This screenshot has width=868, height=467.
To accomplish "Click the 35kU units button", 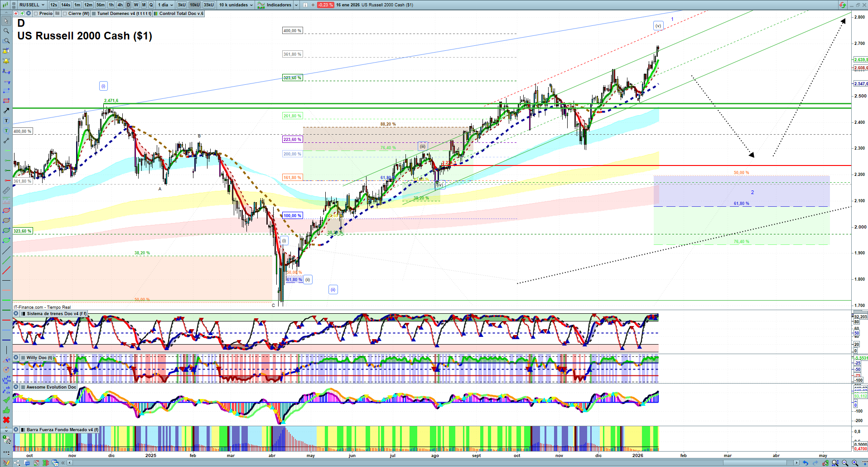I will click(x=208, y=5).
